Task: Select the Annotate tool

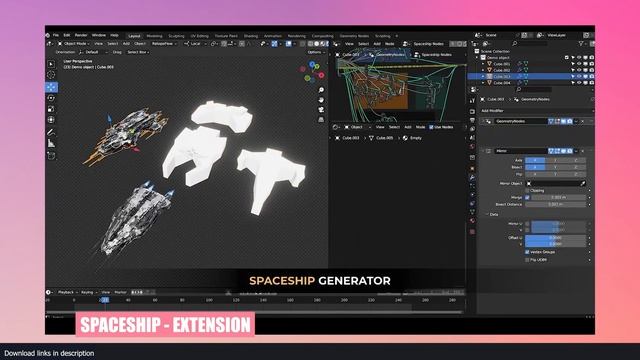Action: pyautogui.click(x=51, y=132)
